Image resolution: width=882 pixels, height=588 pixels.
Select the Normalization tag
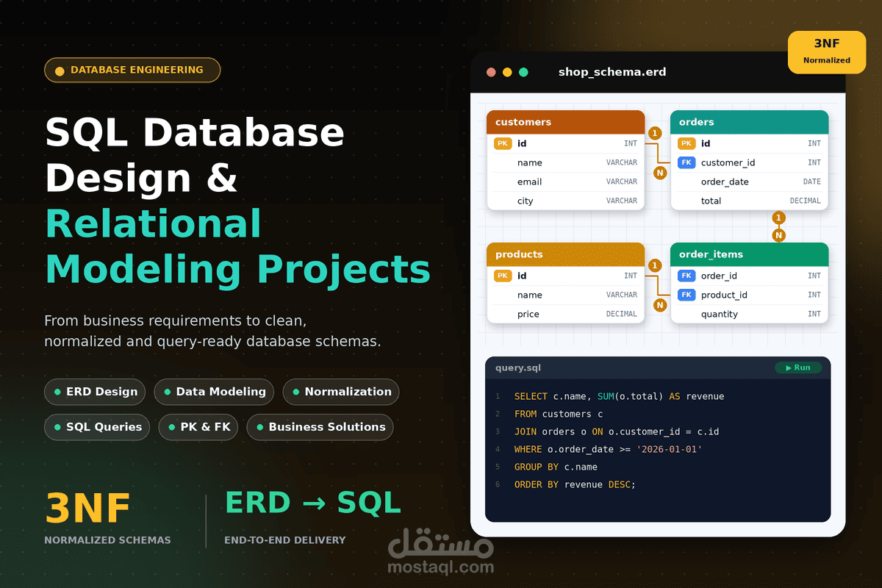click(x=341, y=392)
